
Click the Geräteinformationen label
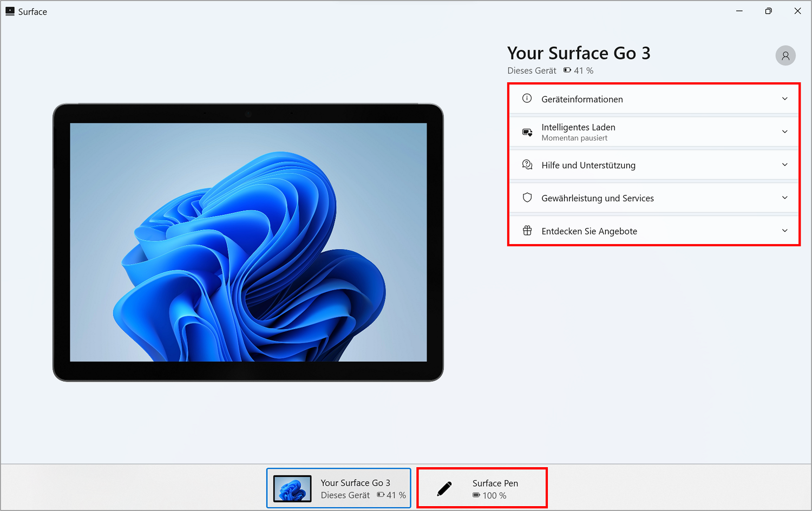tap(582, 99)
